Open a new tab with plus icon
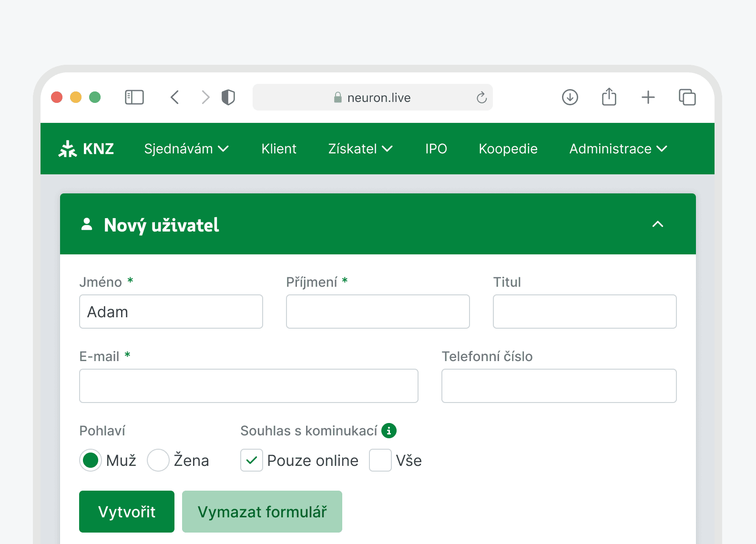The image size is (756, 544). click(648, 97)
